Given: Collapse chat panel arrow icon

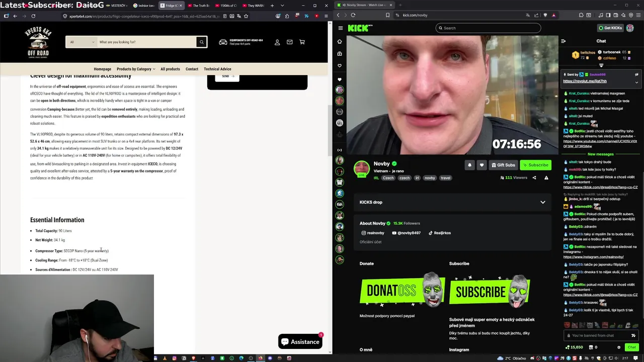Looking at the screenshot, I should [x=563, y=41].
